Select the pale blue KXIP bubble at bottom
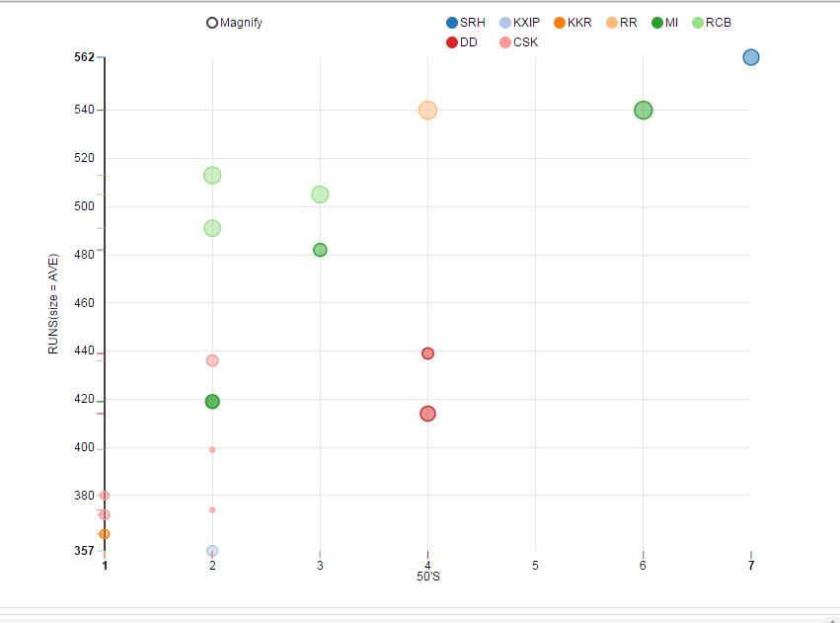The image size is (840, 623). pyautogui.click(x=212, y=551)
